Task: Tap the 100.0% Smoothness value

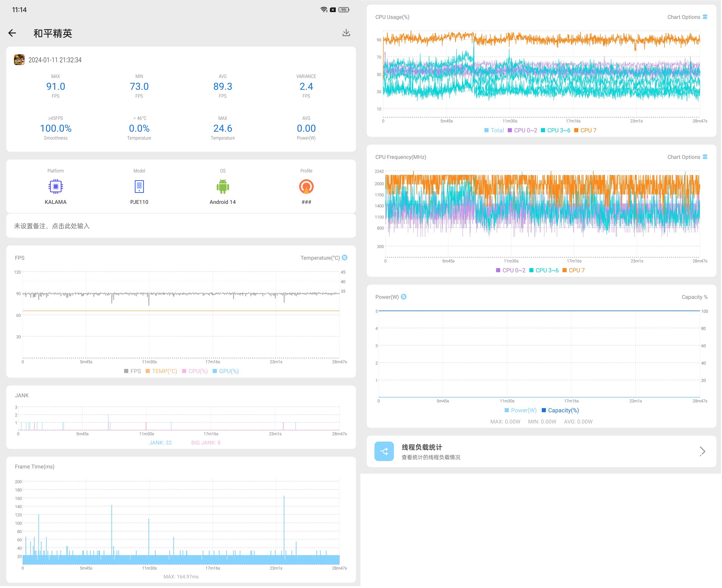Action: pos(56,128)
